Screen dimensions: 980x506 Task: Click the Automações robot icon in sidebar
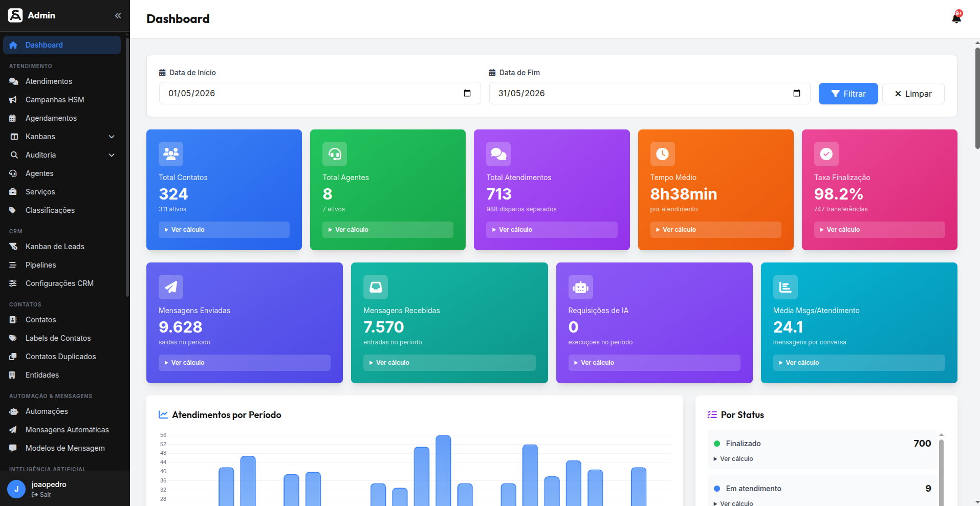(x=14, y=411)
